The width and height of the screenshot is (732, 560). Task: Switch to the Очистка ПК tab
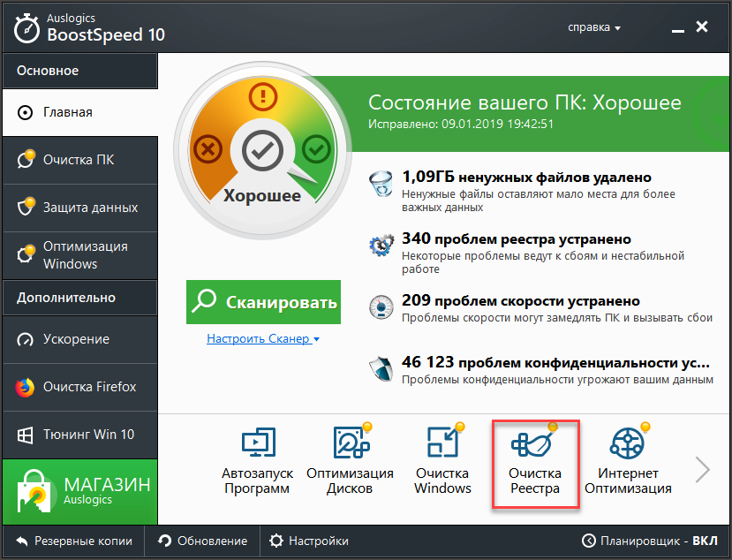click(79, 160)
